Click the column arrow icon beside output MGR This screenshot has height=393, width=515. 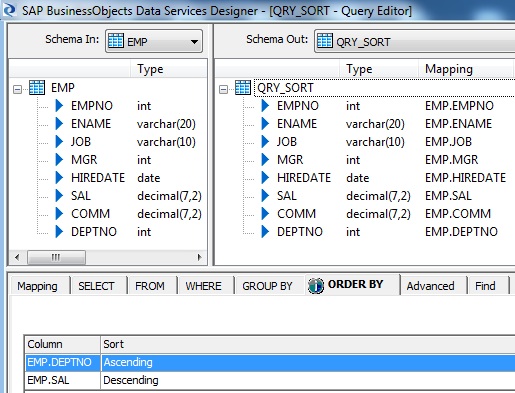[x=265, y=160]
